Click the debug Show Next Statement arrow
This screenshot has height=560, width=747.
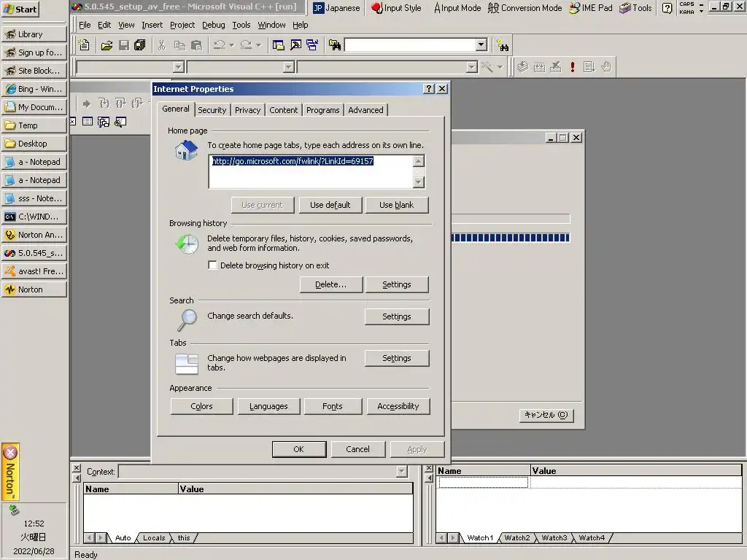87,104
